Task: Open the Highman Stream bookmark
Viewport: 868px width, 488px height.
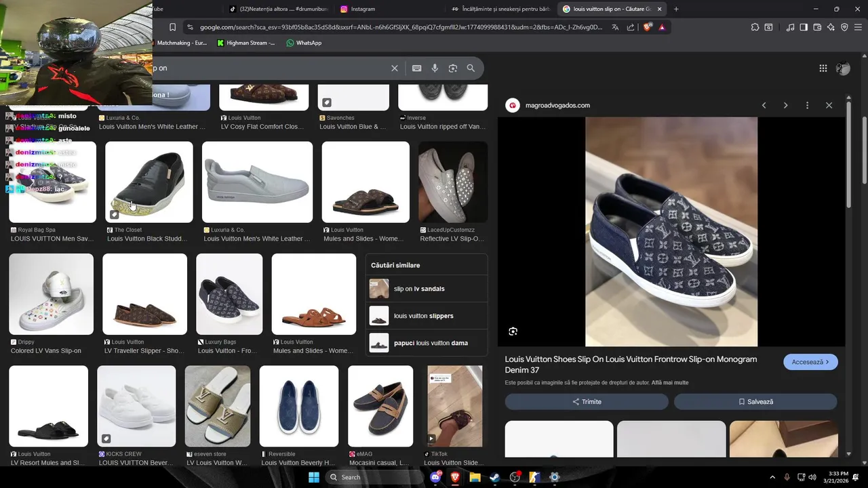Action: (x=245, y=43)
